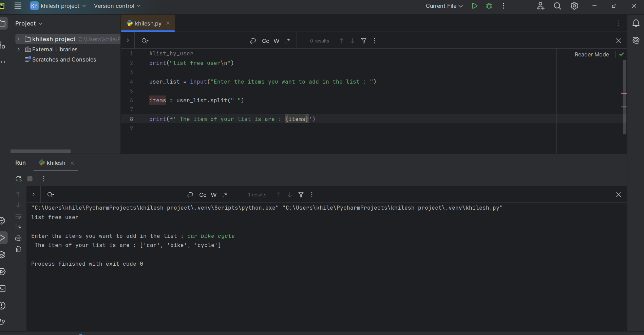Screen dimensions: 644x335
Task: Open Python Packages tool window
Action: point(2,221)
